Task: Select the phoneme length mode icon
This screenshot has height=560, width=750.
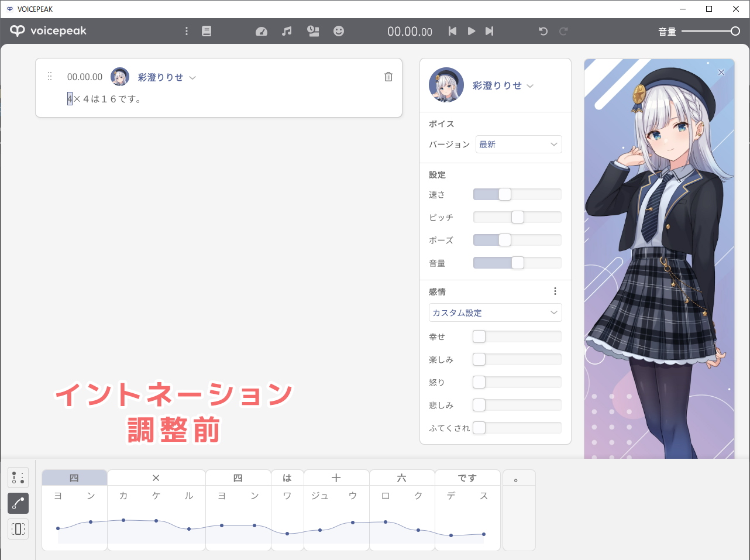Action: [18, 529]
